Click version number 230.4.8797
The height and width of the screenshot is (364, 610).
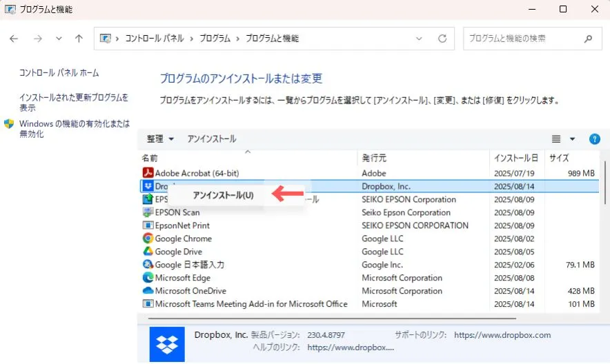click(326, 335)
